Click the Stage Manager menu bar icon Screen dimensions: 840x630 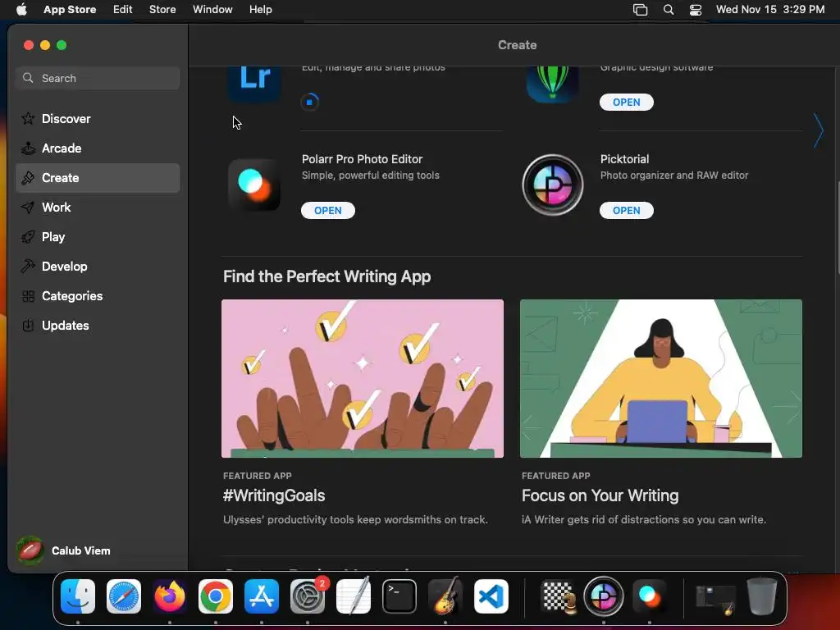tap(640, 10)
